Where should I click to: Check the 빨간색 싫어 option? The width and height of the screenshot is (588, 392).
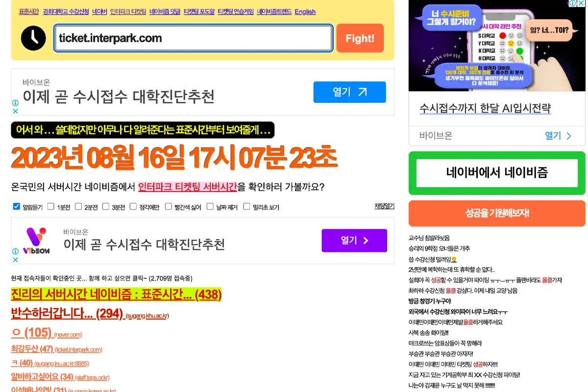[x=169, y=207]
